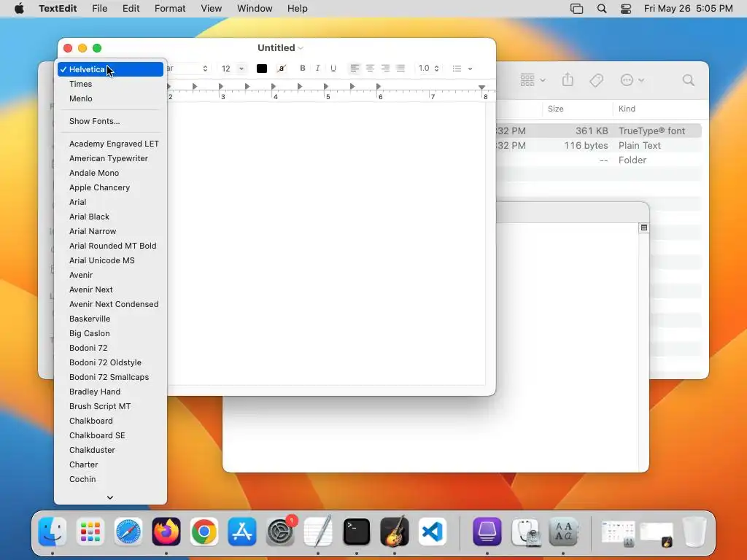Image resolution: width=747 pixels, height=560 pixels.
Task: Pick Bodoni 72 Oldstyle font
Action: coord(111,362)
